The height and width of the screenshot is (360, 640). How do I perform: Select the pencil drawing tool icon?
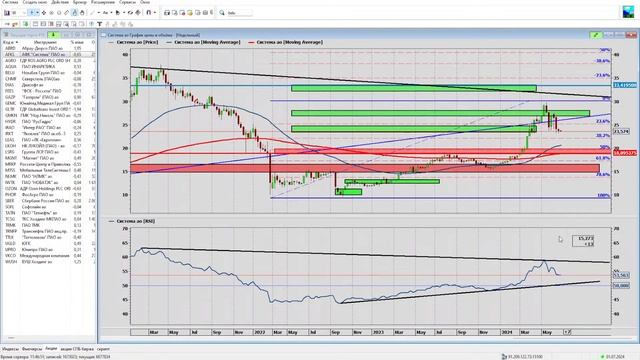[x=67, y=13]
